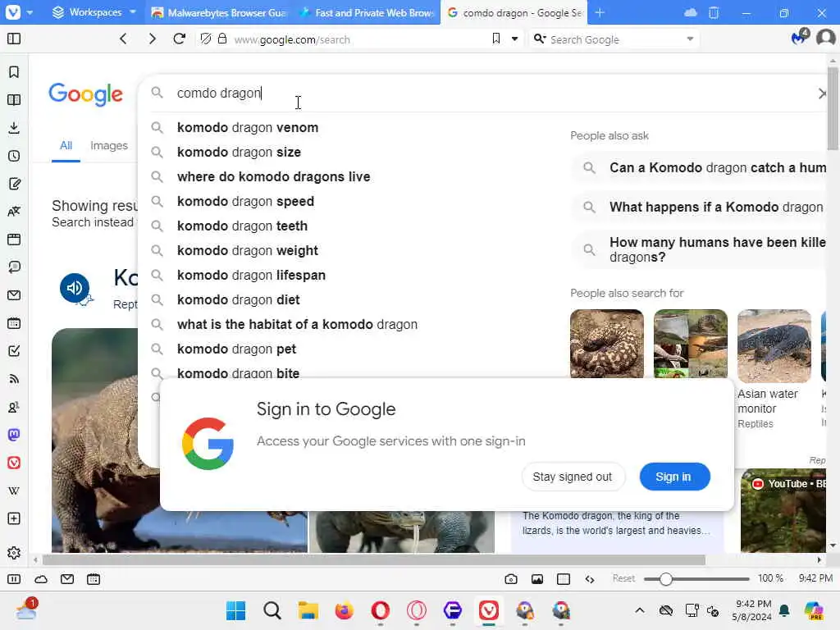
Task: Click the Malwarebytes extension icon
Action: (x=799, y=37)
